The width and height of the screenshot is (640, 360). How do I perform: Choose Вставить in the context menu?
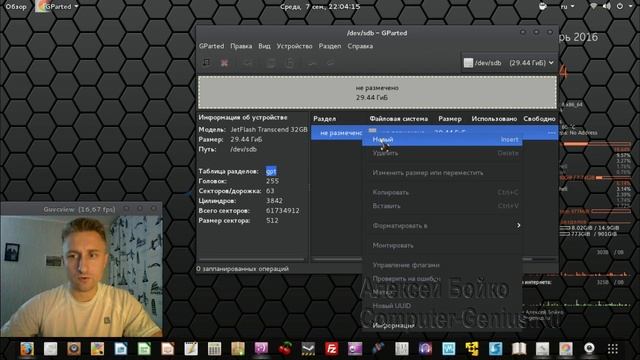442,206
